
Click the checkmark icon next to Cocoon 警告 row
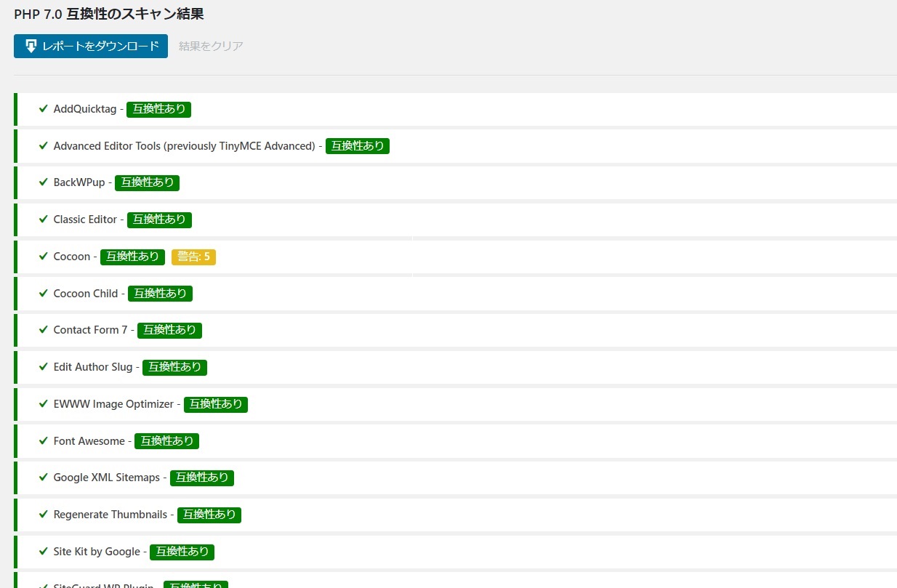point(44,257)
